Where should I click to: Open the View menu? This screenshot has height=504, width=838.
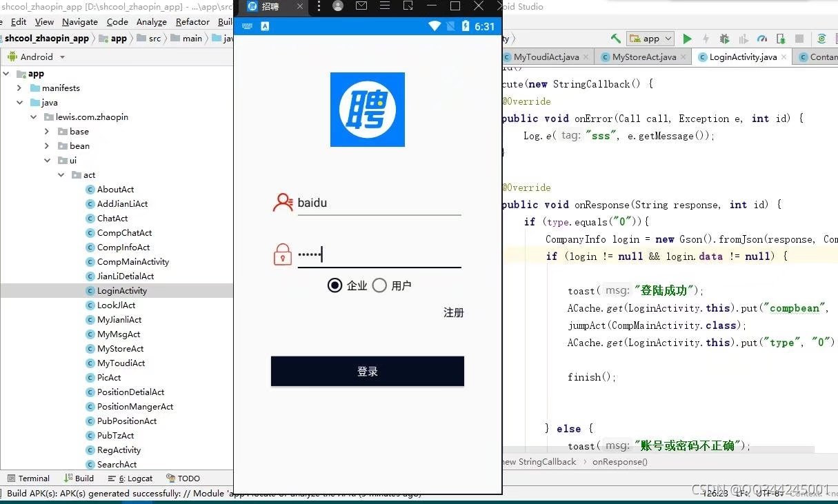tap(44, 22)
